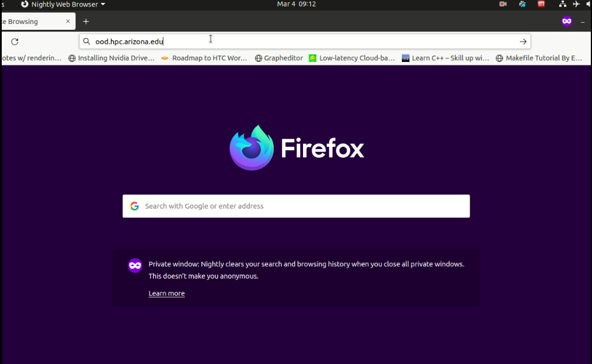This screenshot has height=364, width=592.
Task: Open the wired network status icon
Action: coord(563,4)
